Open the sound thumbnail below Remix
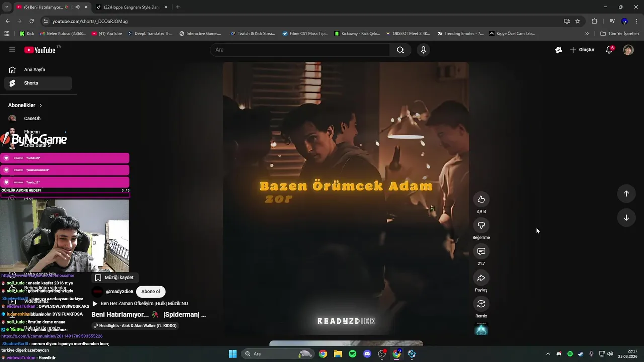This screenshot has width=644, height=362. 481,329
